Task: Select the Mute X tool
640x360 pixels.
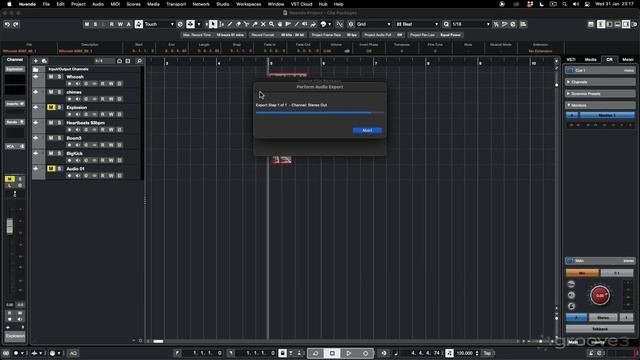Action: [x=263, y=24]
